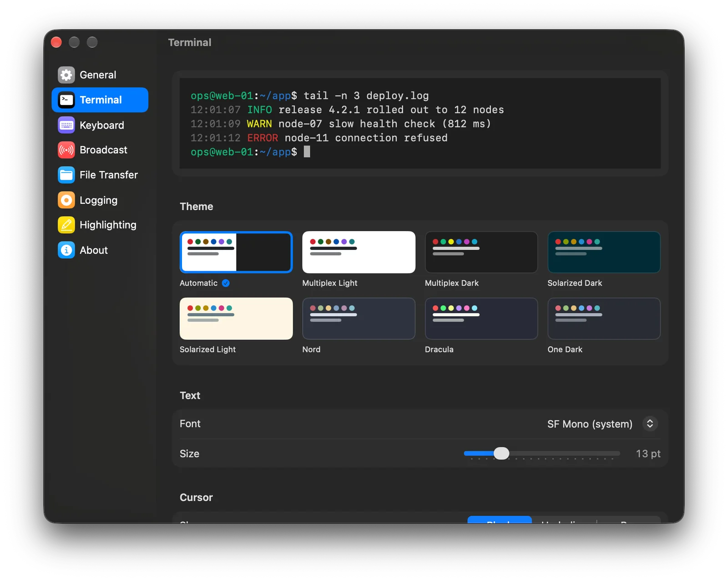Apply the Multiplex Dark theme

coord(481,252)
